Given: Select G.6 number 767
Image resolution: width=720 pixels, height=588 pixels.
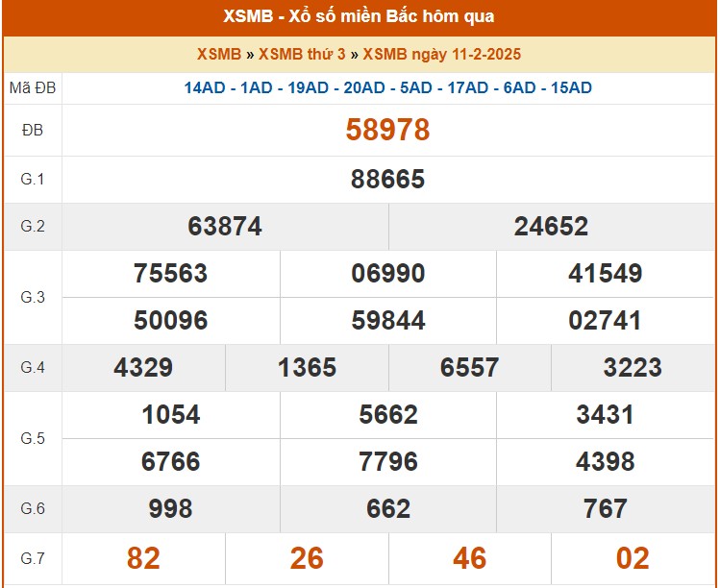Looking at the screenshot, I should coord(605,509).
